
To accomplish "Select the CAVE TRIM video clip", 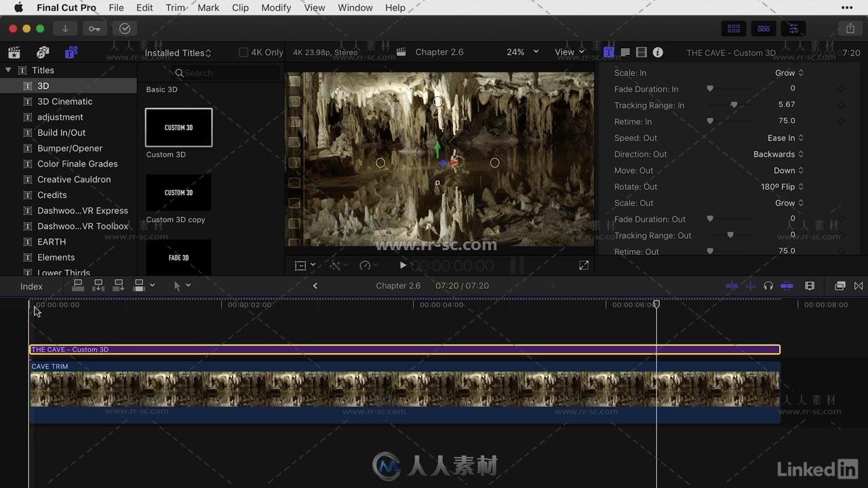I will click(405, 393).
